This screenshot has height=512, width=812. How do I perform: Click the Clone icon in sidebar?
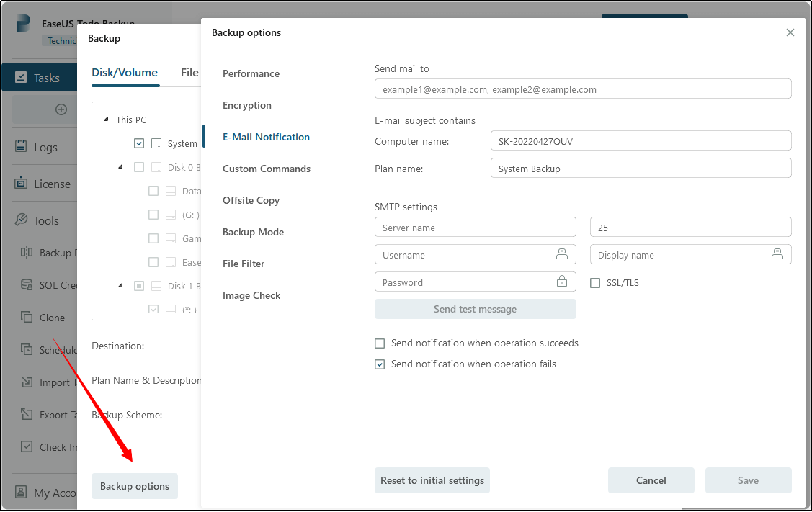27,318
